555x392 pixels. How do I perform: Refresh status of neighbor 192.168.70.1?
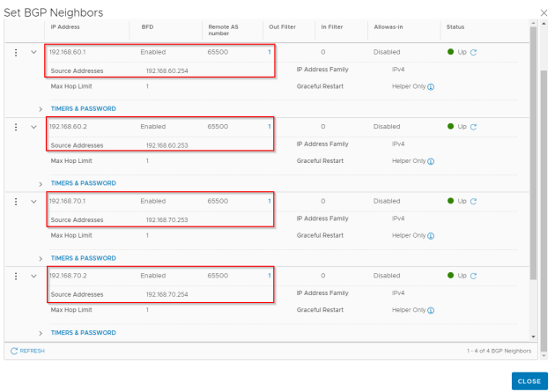473,201
